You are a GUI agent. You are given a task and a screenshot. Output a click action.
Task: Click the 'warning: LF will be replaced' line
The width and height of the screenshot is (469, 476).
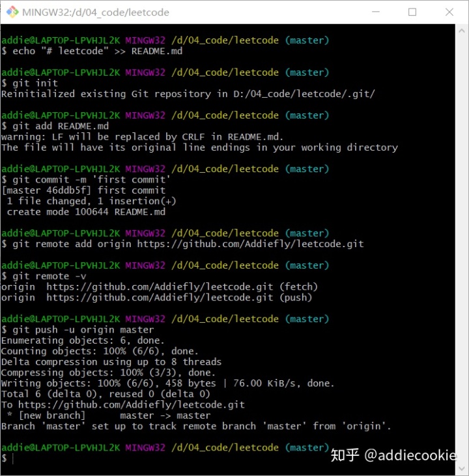(142, 137)
